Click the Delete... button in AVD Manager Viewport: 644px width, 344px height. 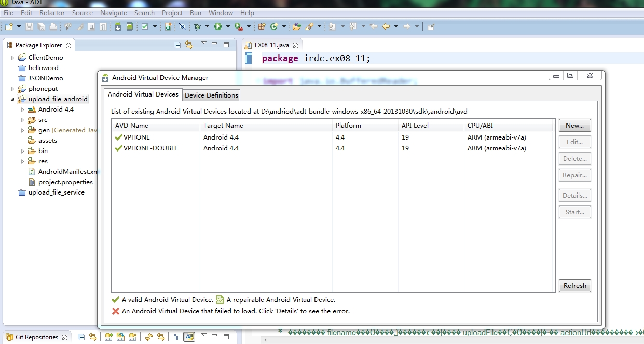(x=574, y=158)
